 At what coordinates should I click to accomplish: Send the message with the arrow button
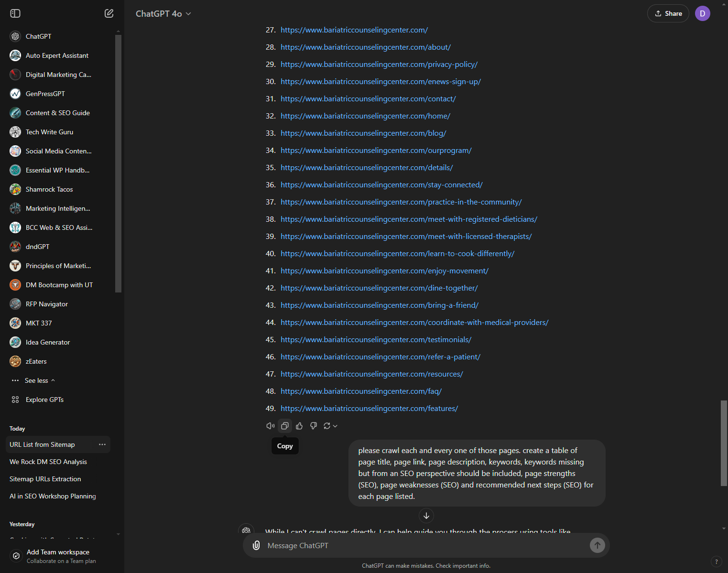point(598,545)
